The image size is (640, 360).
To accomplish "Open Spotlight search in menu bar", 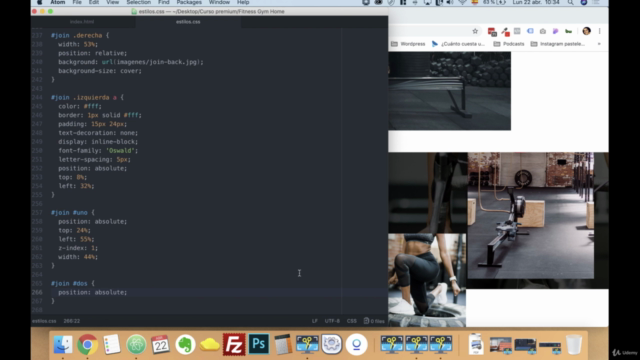I will point(570,2).
